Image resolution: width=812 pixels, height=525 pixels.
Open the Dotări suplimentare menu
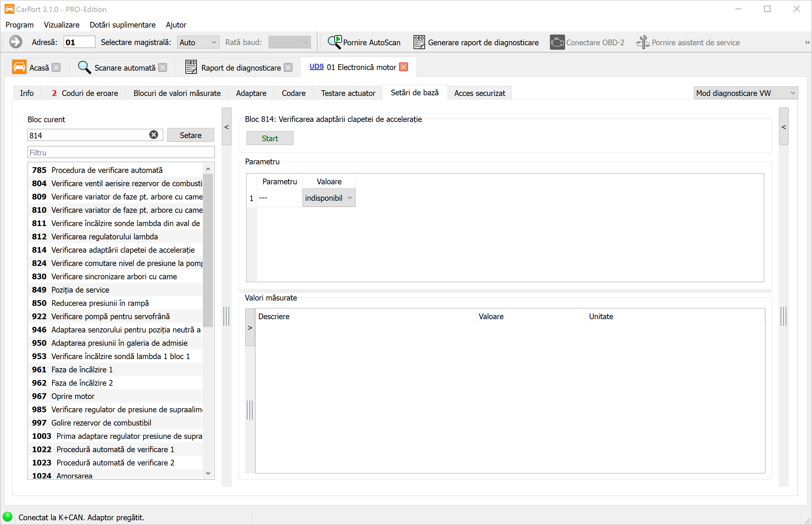point(122,25)
